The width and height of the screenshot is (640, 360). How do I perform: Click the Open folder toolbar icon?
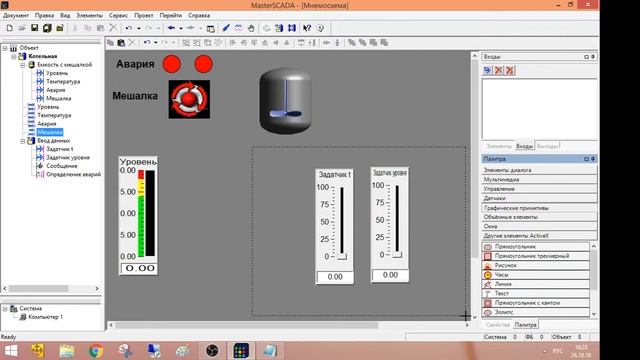[x=22, y=28]
